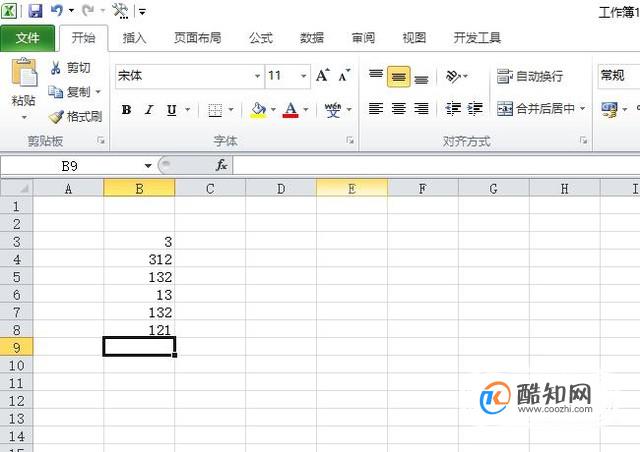Image resolution: width=640 pixels, height=452 pixels.
Task: Open the text orientation tool
Action: 453,76
